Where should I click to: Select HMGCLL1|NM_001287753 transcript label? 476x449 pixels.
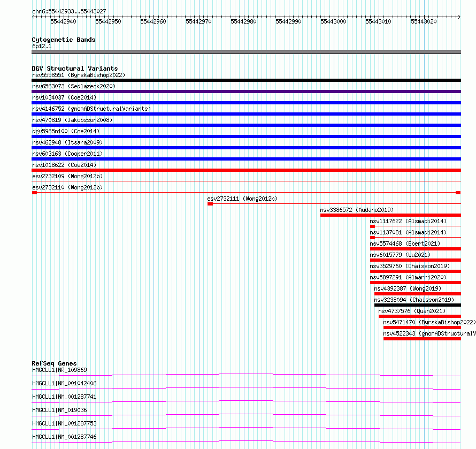tap(64, 423)
